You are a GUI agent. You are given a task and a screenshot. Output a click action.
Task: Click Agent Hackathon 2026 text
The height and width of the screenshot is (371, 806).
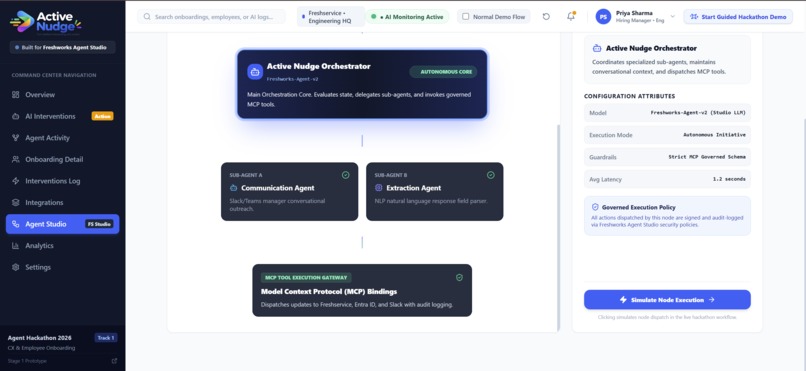40,338
